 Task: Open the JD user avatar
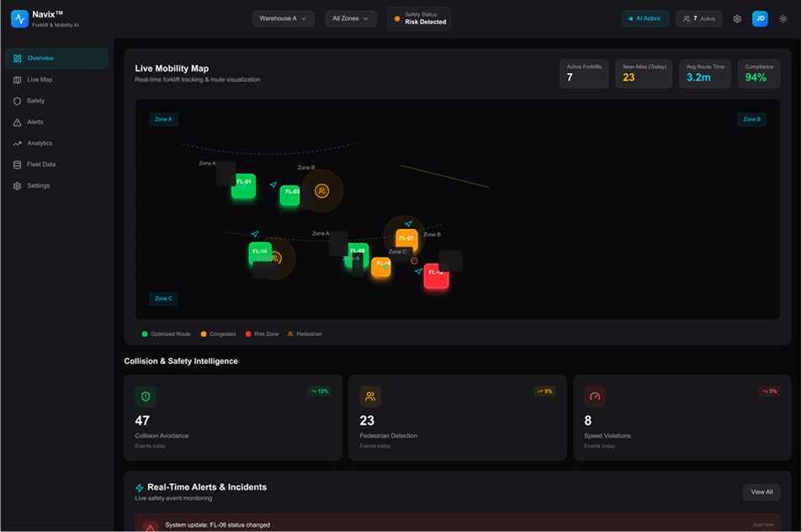tap(760, 19)
